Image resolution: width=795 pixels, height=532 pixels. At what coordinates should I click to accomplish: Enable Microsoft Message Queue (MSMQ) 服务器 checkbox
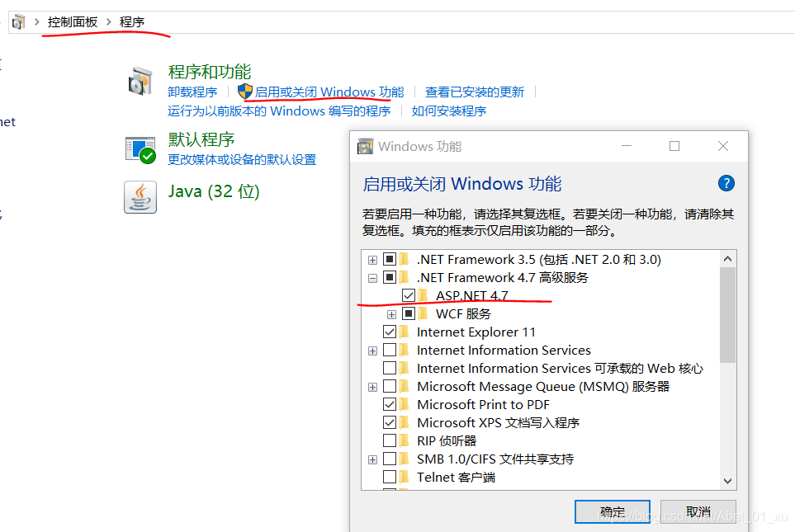click(x=390, y=386)
